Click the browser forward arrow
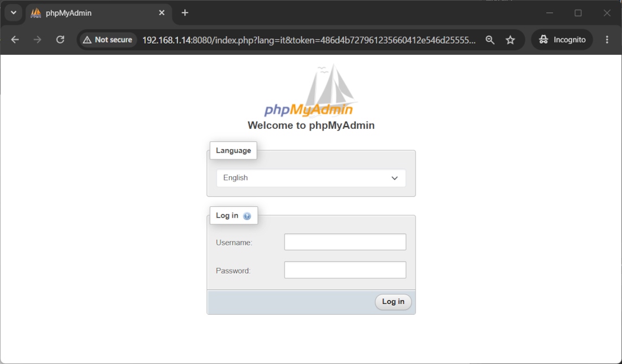622x364 pixels. tap(37, 40)
